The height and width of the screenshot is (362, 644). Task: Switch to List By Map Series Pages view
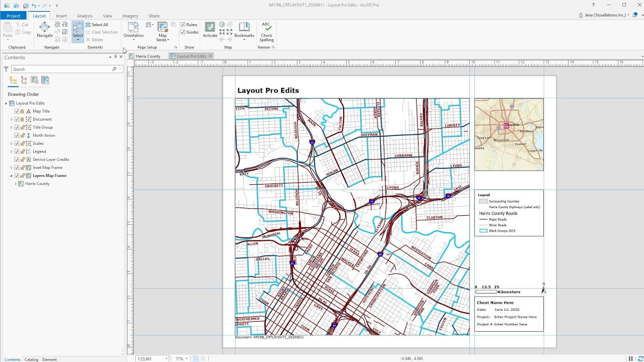[x=45, y=80]
